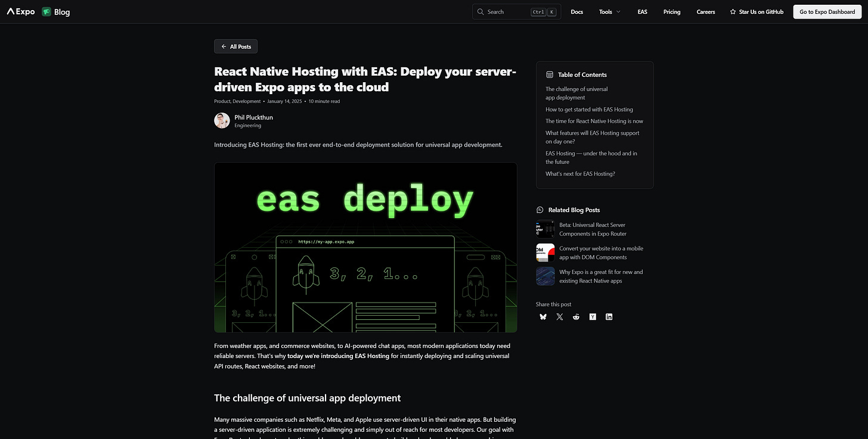This screenshot has width=868, height=439.
Task: Click author name Phil Pluckthun
Action: (253, 117)
